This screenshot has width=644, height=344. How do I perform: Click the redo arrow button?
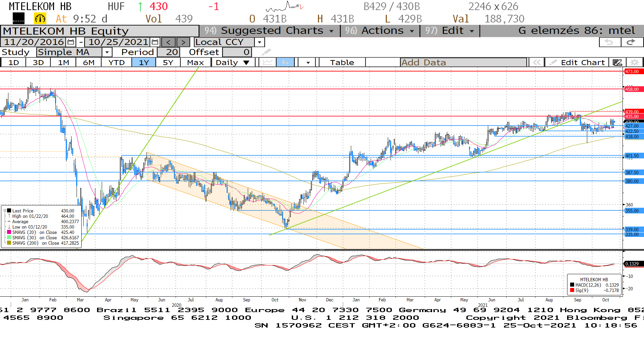(x=632, y=42)
